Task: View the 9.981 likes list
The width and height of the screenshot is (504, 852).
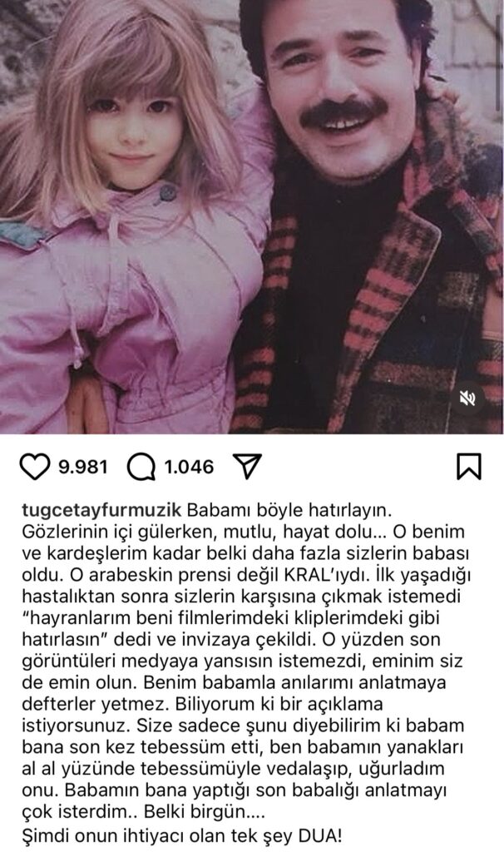Action: point(83,467)
